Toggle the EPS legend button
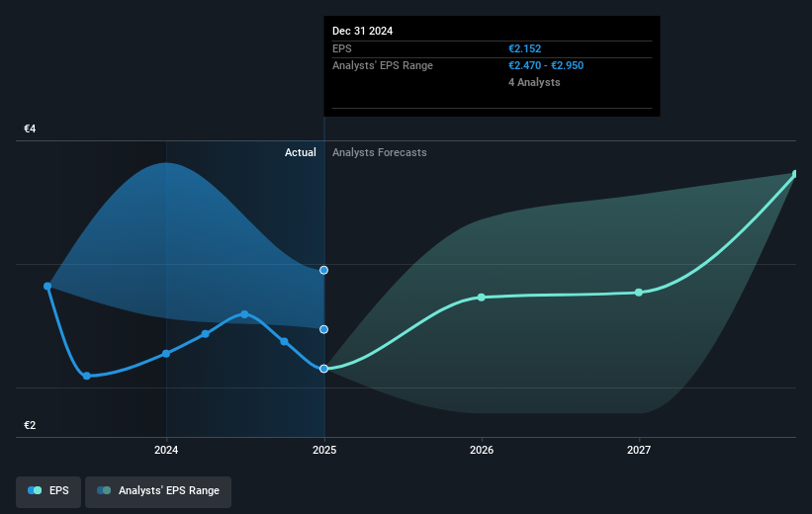Screen dimensions: 812x514 pyautogui.click(x=48, y=491)
